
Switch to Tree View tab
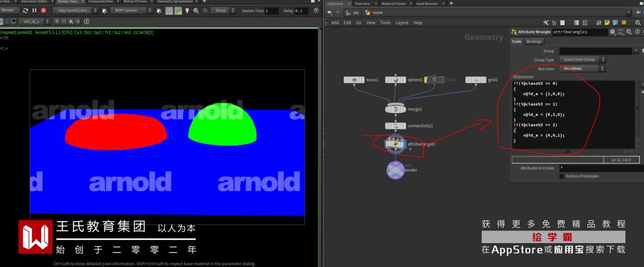click(363, 4)
